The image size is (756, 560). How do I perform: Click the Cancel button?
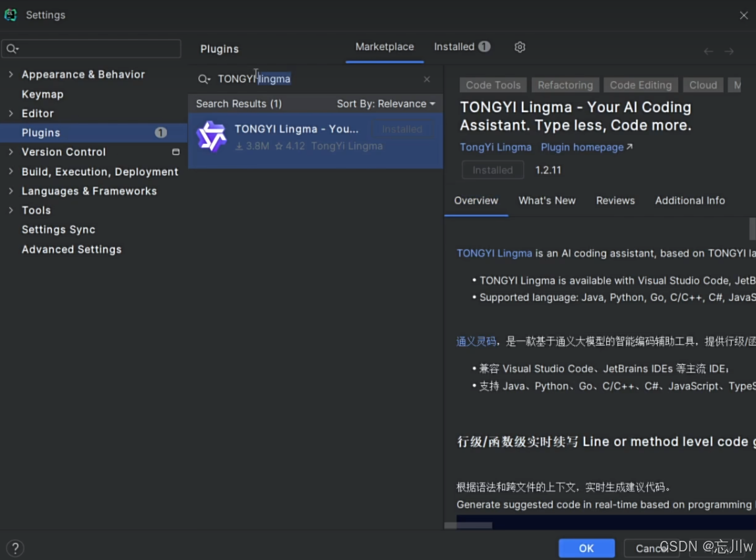(651, 548)
